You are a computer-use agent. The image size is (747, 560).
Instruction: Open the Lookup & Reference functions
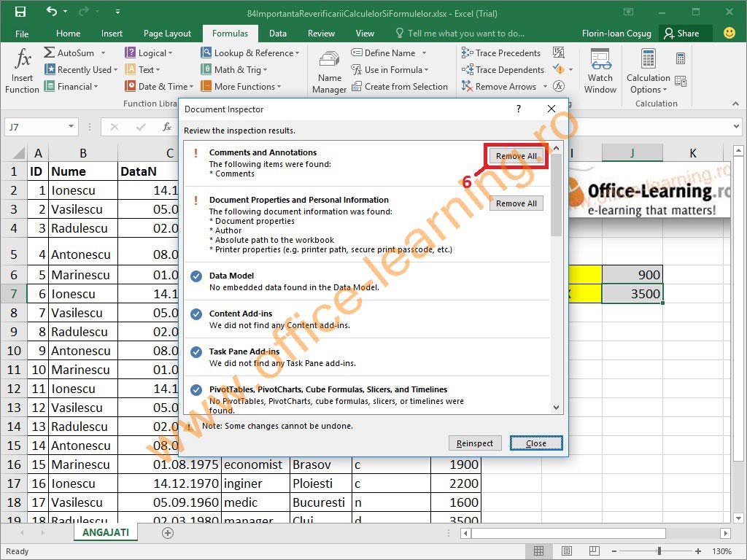[x=250, y=52]
